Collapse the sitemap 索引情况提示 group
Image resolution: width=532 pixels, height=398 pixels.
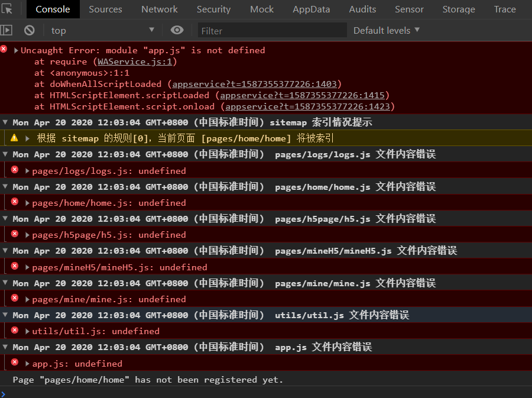click(x=5, y=122)
